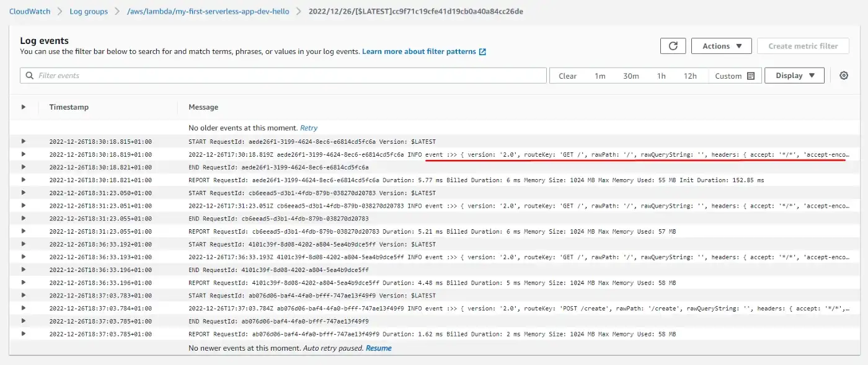Clear the time range filter

pyautogui.click(x=567, y=76)
